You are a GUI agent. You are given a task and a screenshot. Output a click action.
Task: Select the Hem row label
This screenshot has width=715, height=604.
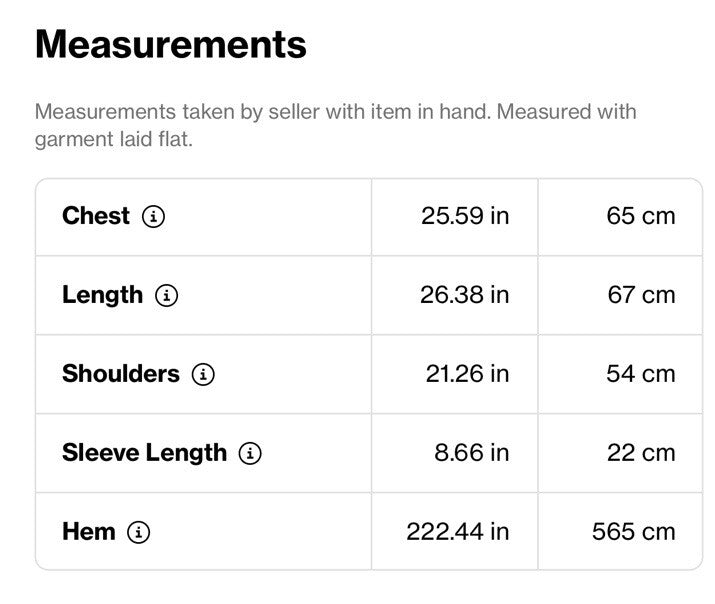[89, 532]
